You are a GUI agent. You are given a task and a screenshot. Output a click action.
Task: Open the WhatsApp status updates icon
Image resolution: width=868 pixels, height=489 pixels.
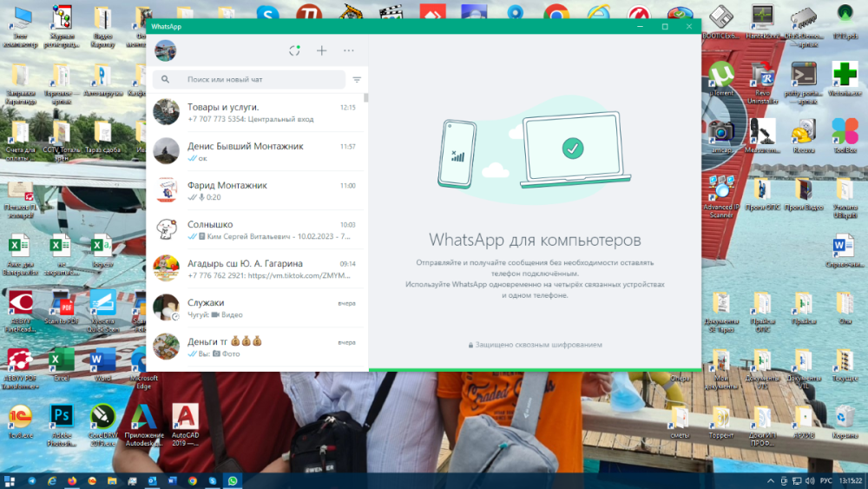coord(294,51)
